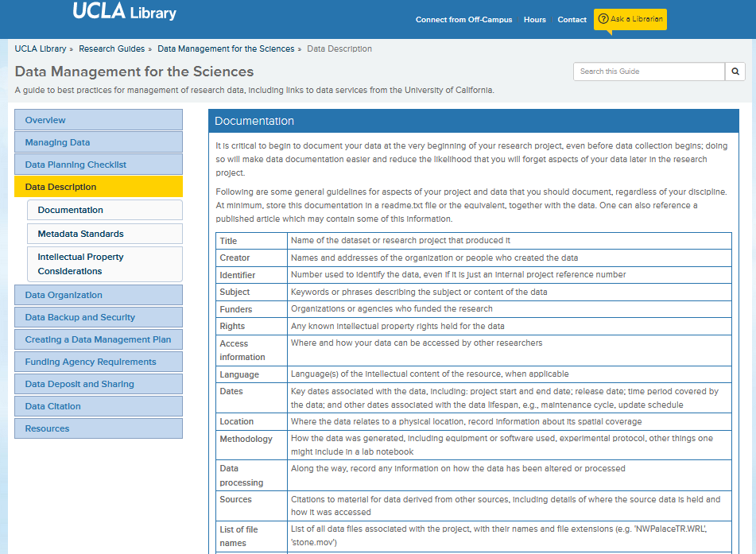The width and height of the screenshot is (756, 554).
Task: Click the 'Location' table cell
Action: (x=252, y=421)
